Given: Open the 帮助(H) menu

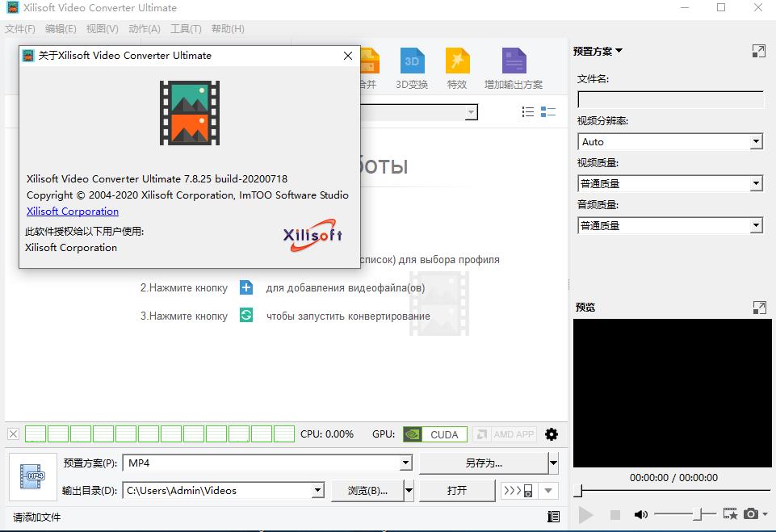Looking at the screenshot, I should 229,29.
